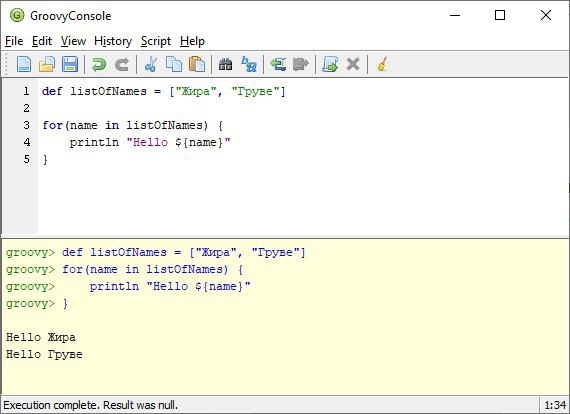Undo the last edit with the green arrow

[99, 65]
